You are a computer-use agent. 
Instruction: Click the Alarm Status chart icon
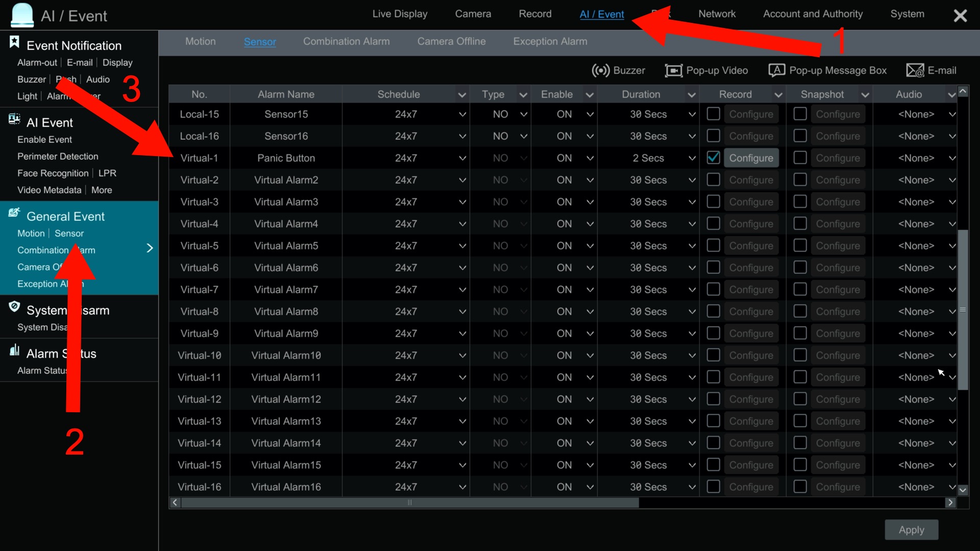coord(14,350)
